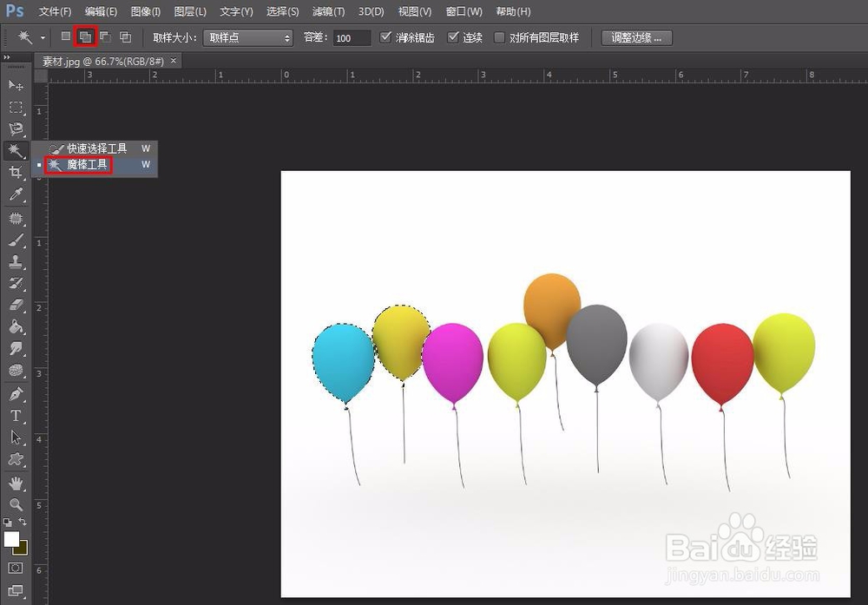
Task: Select the Zoom tool
Action: pyautogui.click(x=16, y=504)
